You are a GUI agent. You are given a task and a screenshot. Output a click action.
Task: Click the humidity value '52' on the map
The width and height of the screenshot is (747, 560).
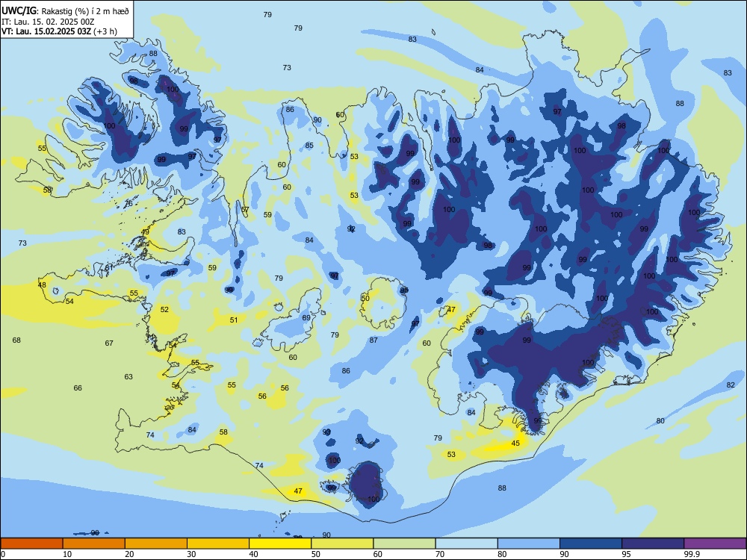(x=164, y=310)
